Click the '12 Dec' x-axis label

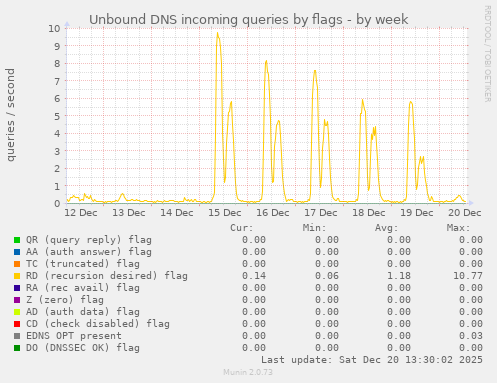[81, 213]
